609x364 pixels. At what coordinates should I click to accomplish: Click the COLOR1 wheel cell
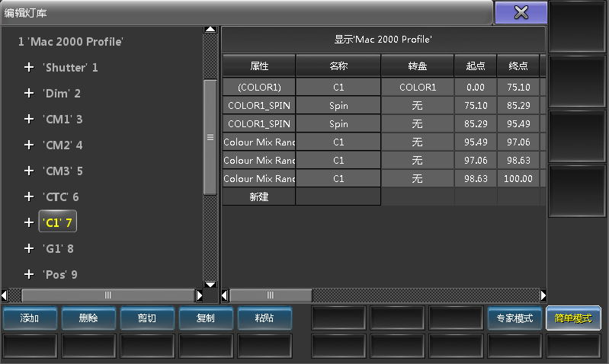(x=418, y=87)
